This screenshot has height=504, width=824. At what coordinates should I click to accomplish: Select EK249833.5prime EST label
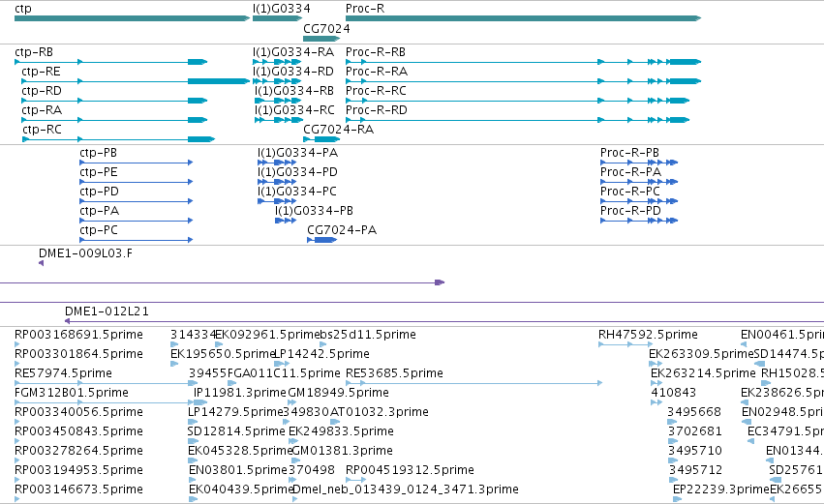point(341,432)
